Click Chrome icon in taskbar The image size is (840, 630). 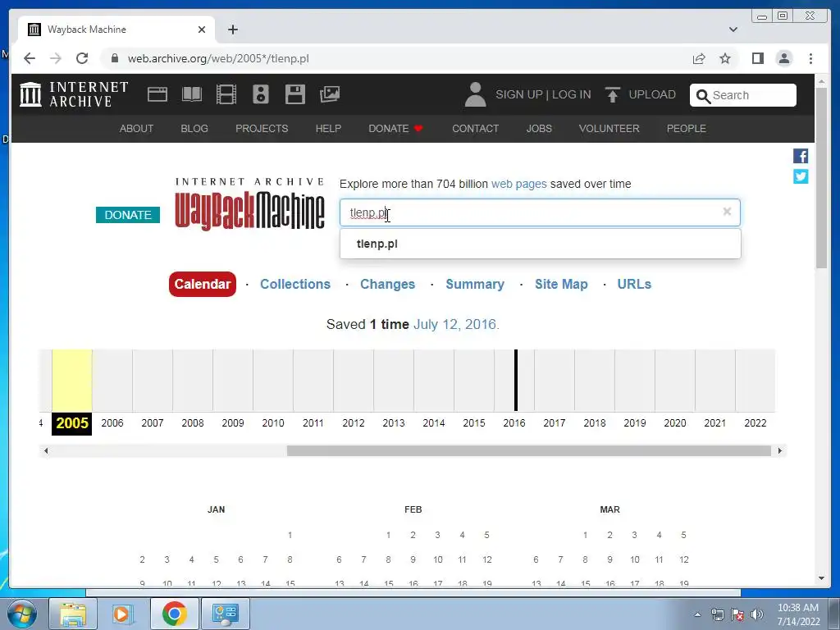click(x=174, y=614)
